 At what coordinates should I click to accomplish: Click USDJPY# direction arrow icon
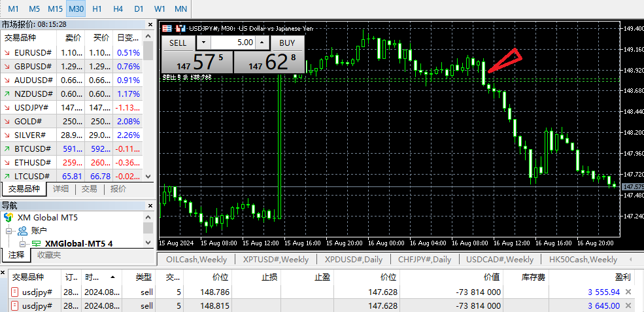click(x=7, y=108)
